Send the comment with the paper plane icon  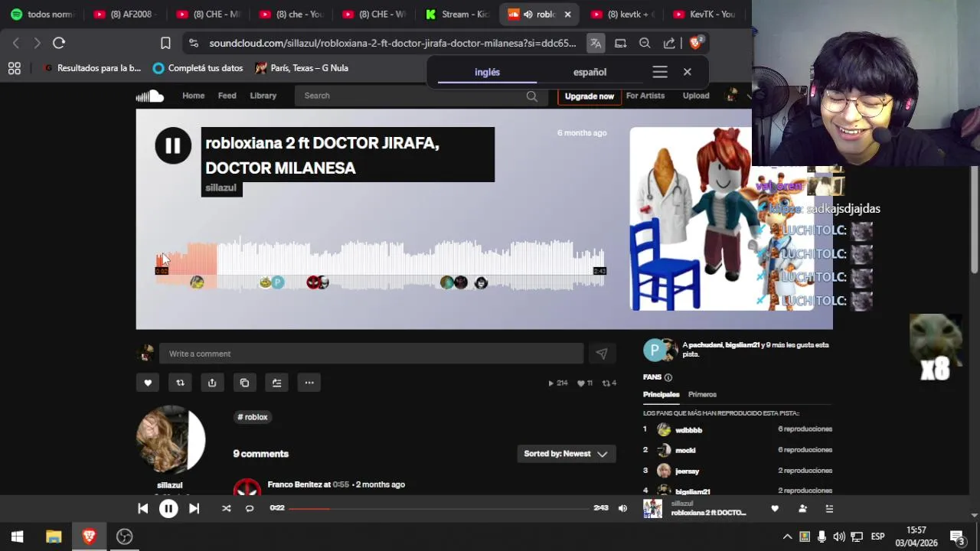click(602, 354)
